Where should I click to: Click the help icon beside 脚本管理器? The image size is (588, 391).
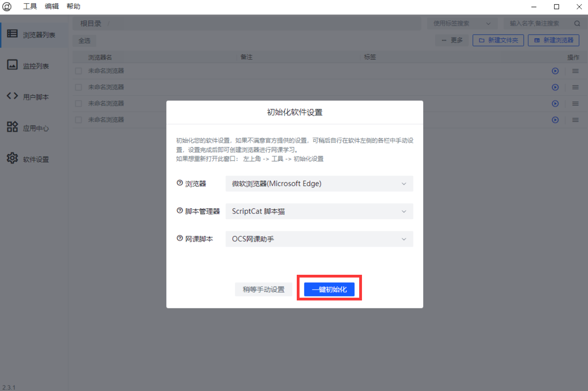(180, 211)
